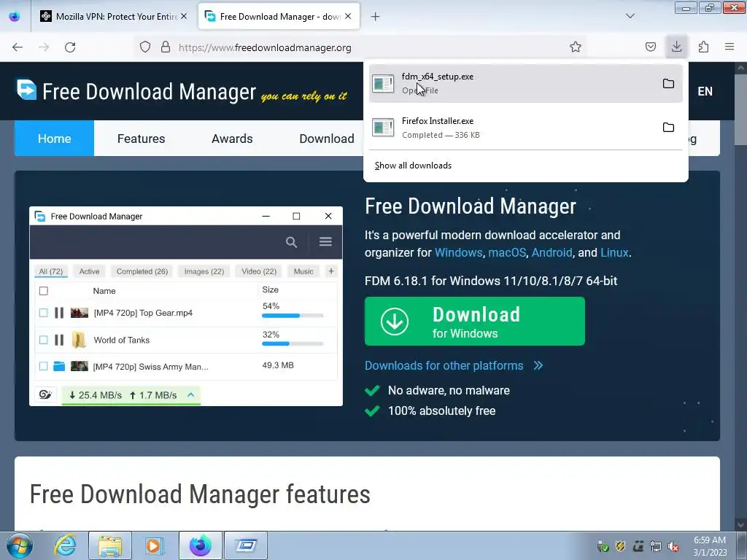The width and height of the screenshot is (747, 560).
Task: Open Downloads for other platforms link
Action: click(x=454, y=365)
